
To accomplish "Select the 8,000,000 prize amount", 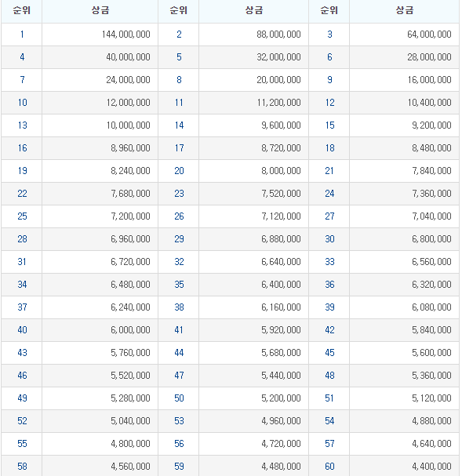I will (281, 171).
